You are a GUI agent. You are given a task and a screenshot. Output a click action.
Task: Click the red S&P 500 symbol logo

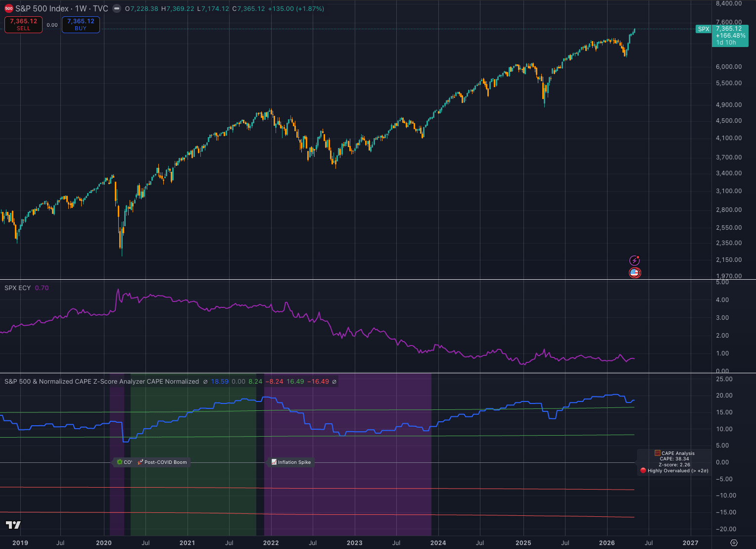click(x=9, y=8)
